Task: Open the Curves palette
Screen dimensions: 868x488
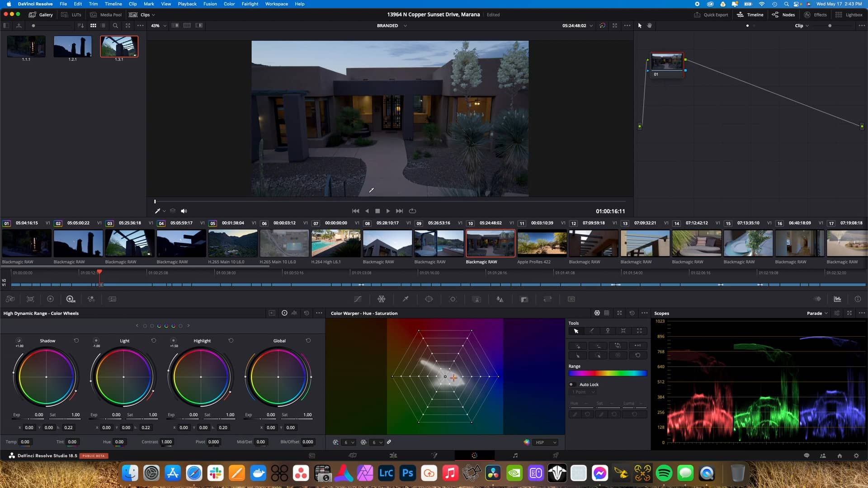Action: tap(358, 299)
